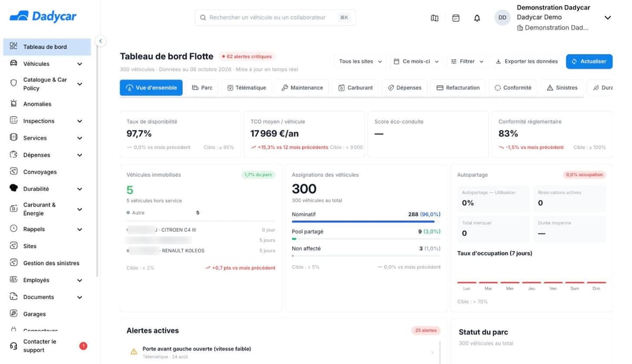Open the Tous les sites dropdown
Viewport: 632px width, 364px height.
pyautogui.click(x=360, y=62)
